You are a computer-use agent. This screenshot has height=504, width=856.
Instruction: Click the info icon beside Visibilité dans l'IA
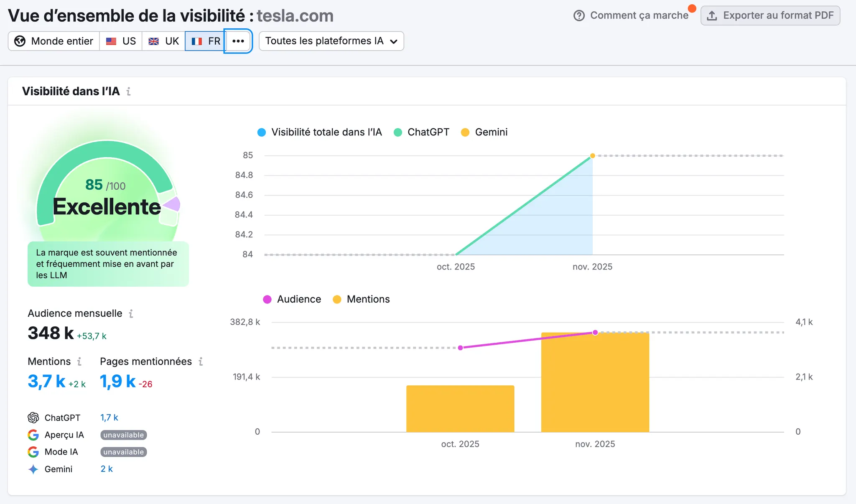pyautogui.click(x=128, y=92)
